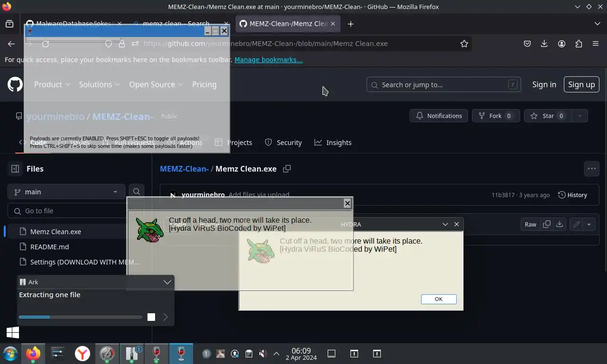Open the Windows-style start menu orb
The height and width of the screenshot is (364, 607).
[x=10, y=354]
